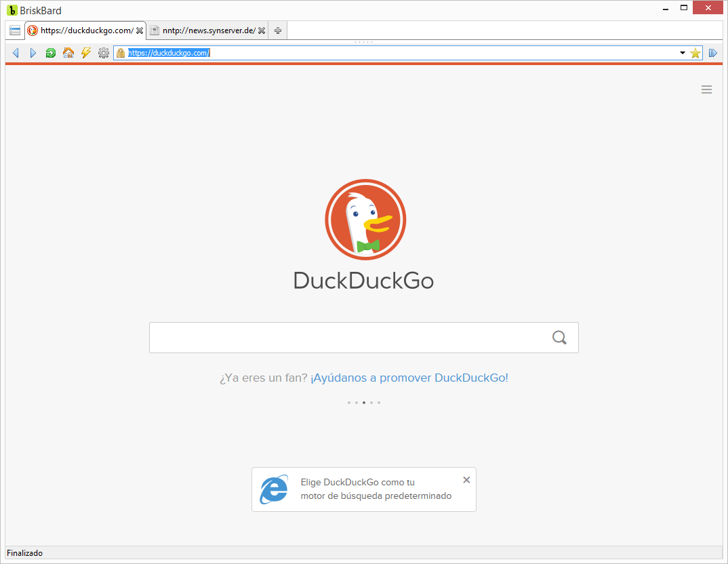Screen dimensions: 728x564
Task: Click the padlock security icon
Action: click(121, 53)
